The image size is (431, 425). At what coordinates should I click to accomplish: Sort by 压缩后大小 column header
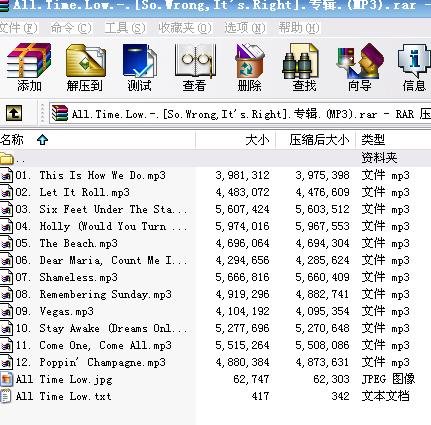tap(315, 140)
